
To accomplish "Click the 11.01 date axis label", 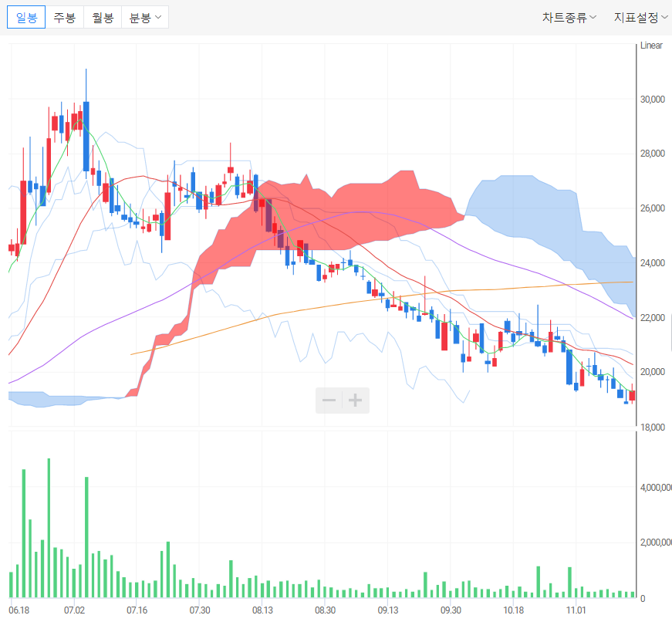I will pos(576,610).
